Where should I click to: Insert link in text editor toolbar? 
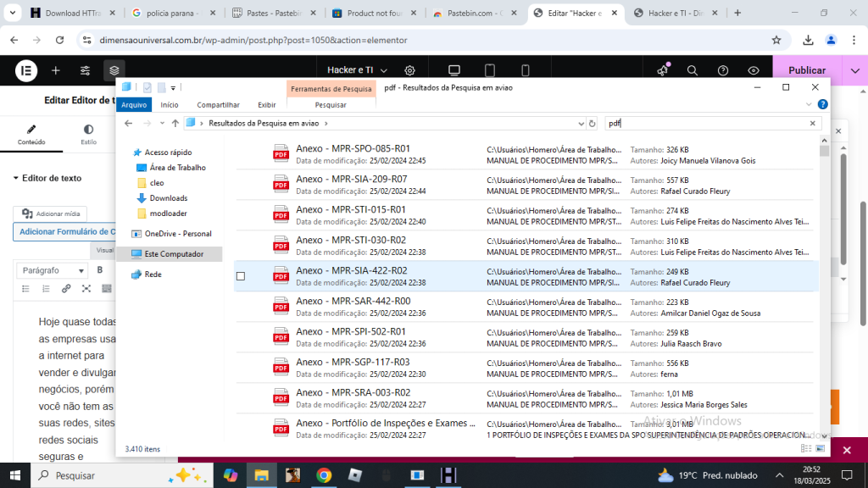(66, 289)
